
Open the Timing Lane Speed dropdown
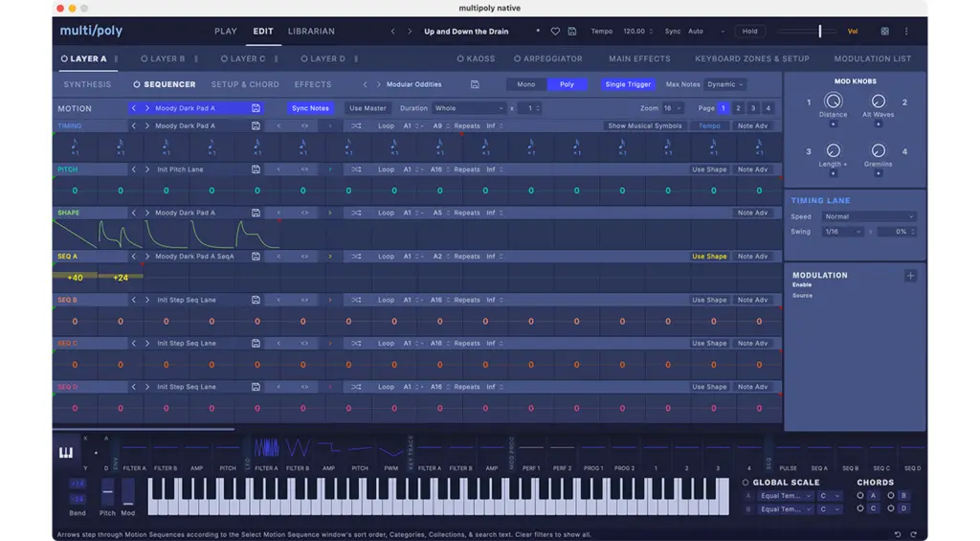(x=869, y=216)
